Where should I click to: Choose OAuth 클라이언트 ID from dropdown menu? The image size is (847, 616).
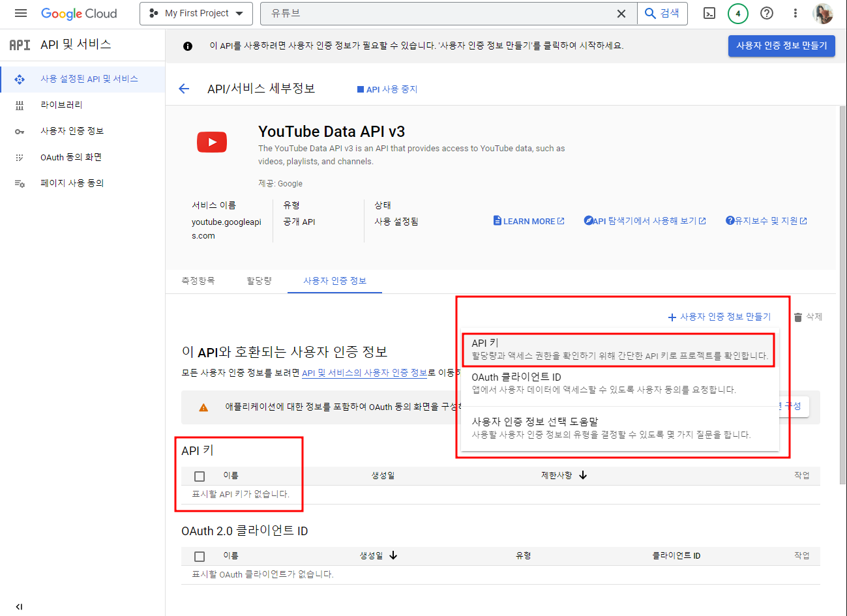619,383
